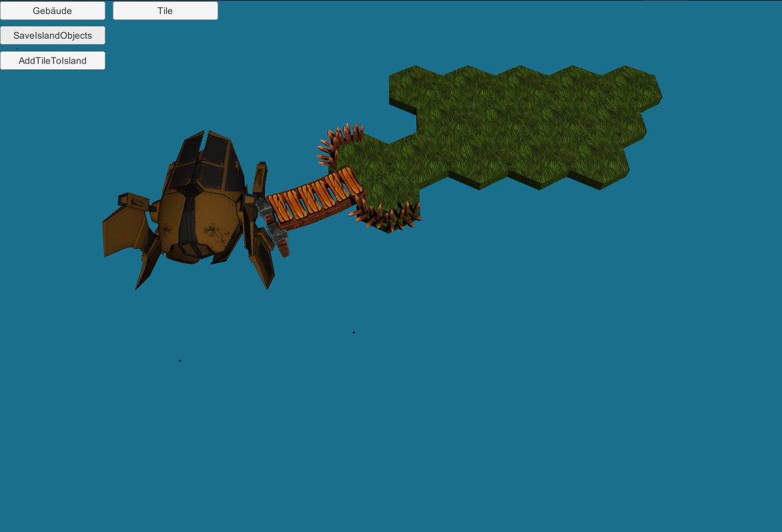
Task: Click the airship's pointed bottom-left leg
Action: (x=147, y=270)
